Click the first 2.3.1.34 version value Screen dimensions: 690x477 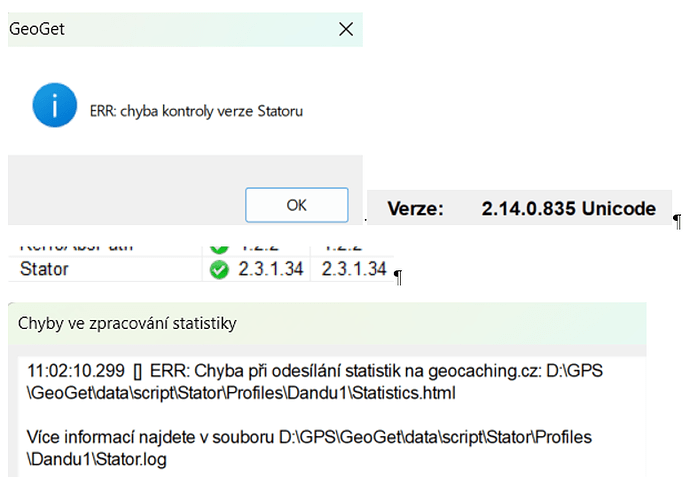pyautogui.click(x=271, y=269)
